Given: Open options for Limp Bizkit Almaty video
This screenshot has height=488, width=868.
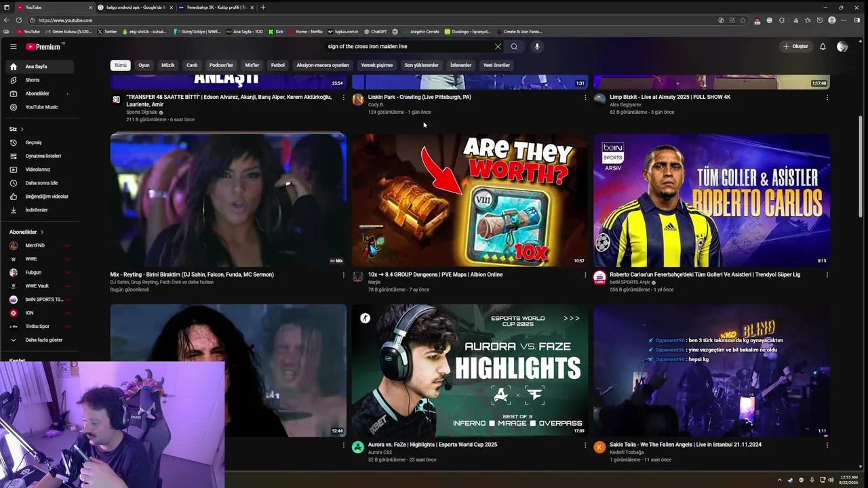Looking at the screenshot, I should click(x=827, y=98).
